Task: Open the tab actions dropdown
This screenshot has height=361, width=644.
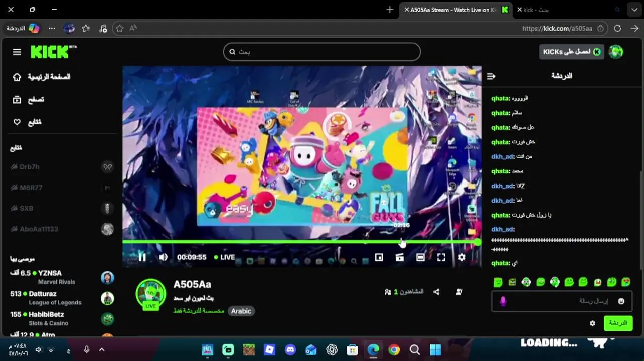Action: [634, 10]
